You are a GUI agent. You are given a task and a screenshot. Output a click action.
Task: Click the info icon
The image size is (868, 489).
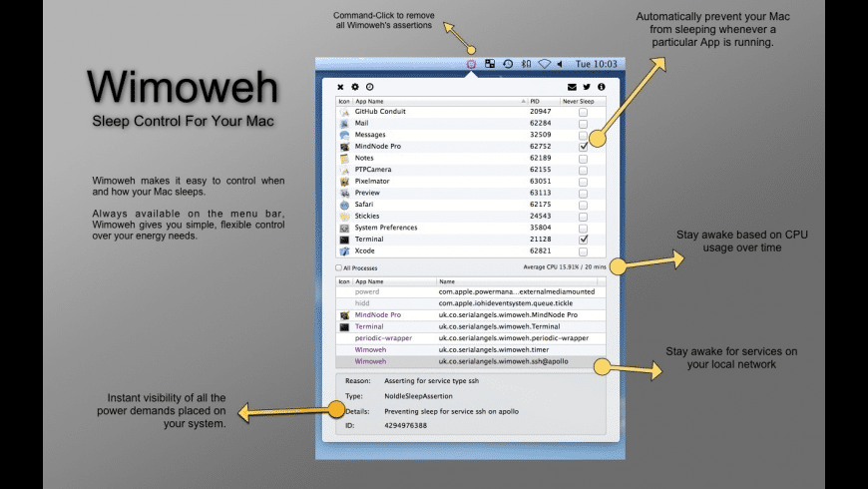(x=602, y=87)
